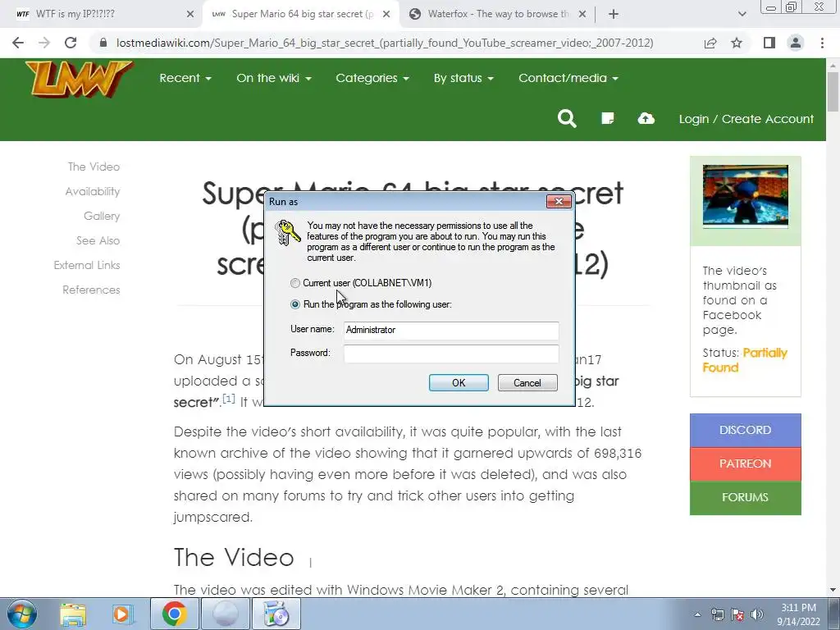This screenshot has height=630, width=840.
Task: Open the Chrome profile avatar
Action: 796,43
